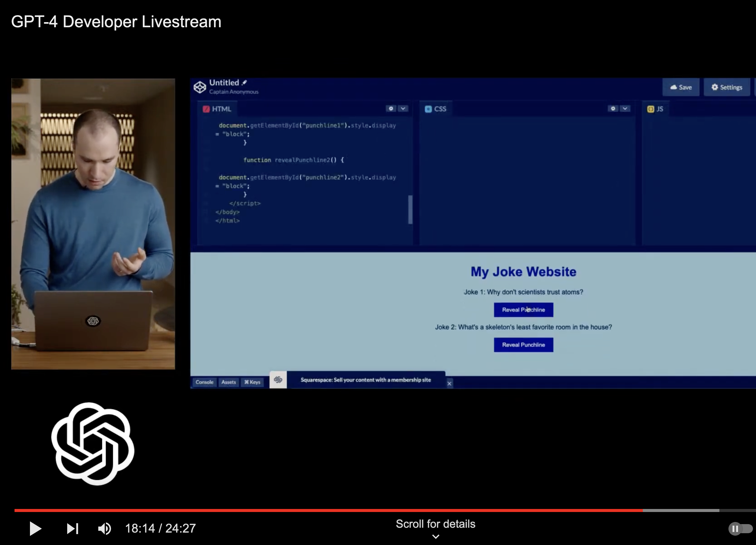The image size is (756, 545).
Task: Open CSS panel gear settings
Action: pos(613,108)
